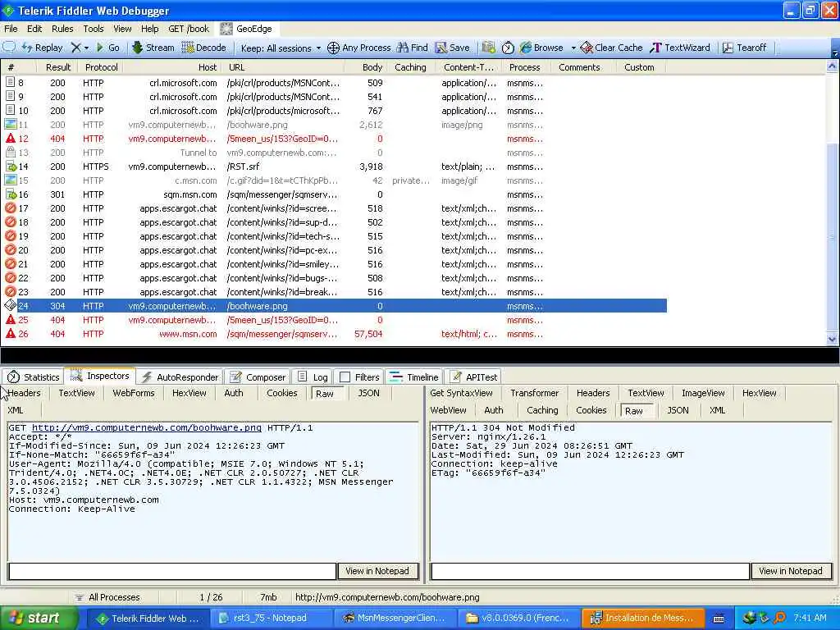
Task: Click the timer stopwatch icon
Action: coord(507,48)
